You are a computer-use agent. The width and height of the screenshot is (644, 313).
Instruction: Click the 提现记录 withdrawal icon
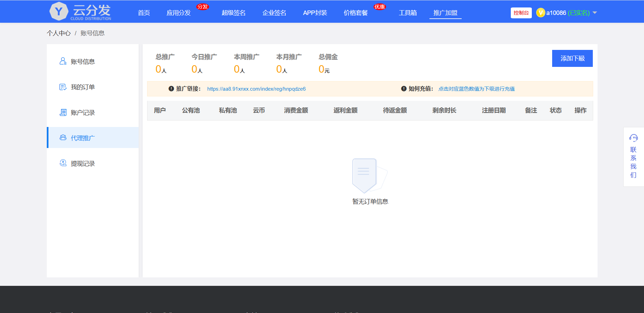tap(63, 163)
